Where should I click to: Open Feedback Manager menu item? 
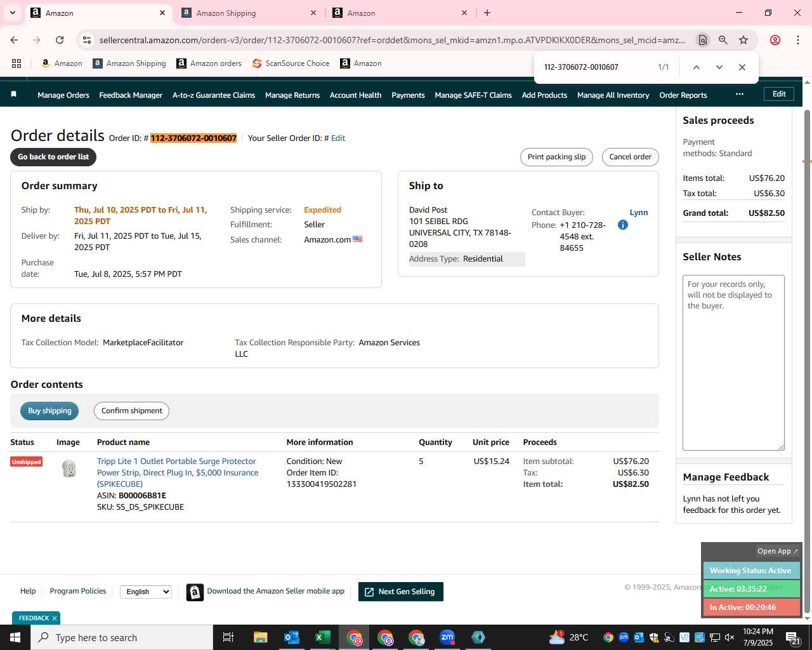(131, 95)
